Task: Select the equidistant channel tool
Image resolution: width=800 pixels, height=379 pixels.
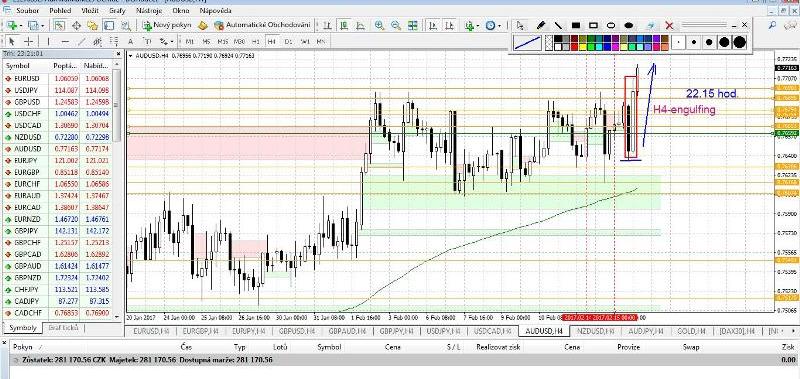Action: tap(97, 41)
